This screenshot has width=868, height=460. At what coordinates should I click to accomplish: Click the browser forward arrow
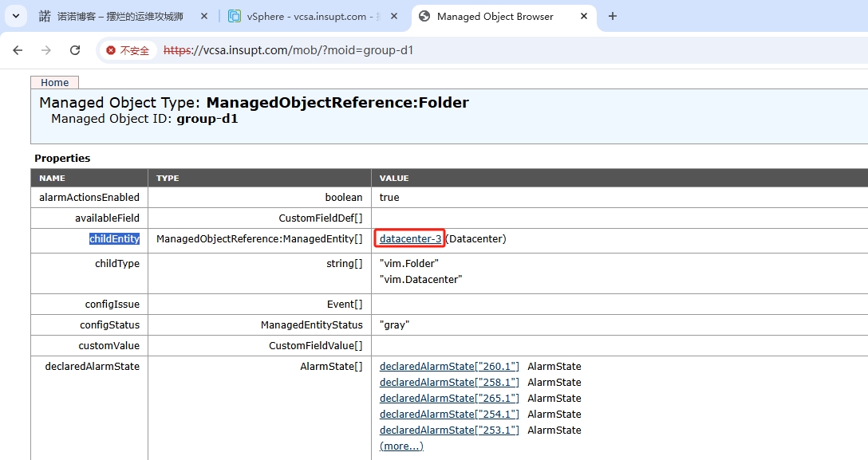click(46, 50)
